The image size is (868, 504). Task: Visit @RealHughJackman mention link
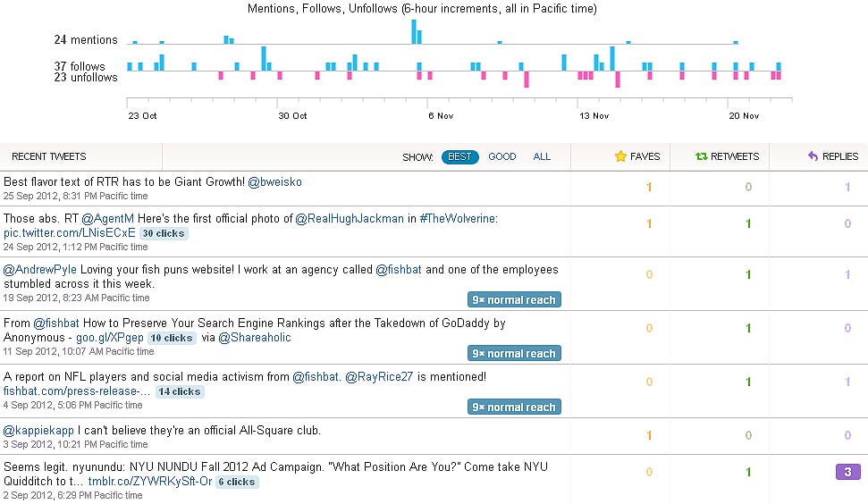click(350, 219)
